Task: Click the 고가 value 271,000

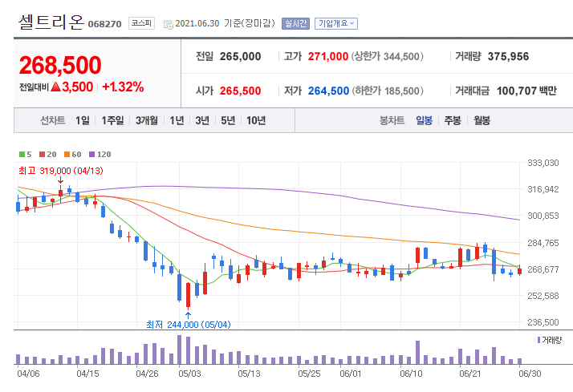Action: point(328,57)
